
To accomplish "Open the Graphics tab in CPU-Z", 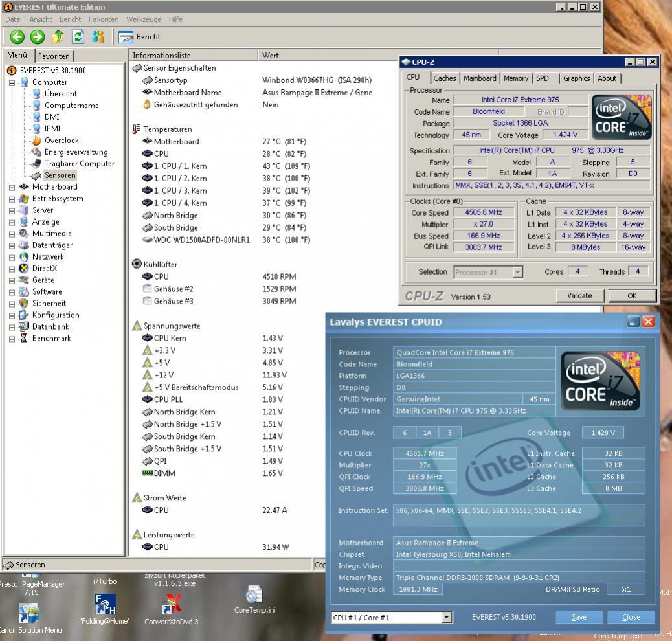I will (x=576, y=78).
